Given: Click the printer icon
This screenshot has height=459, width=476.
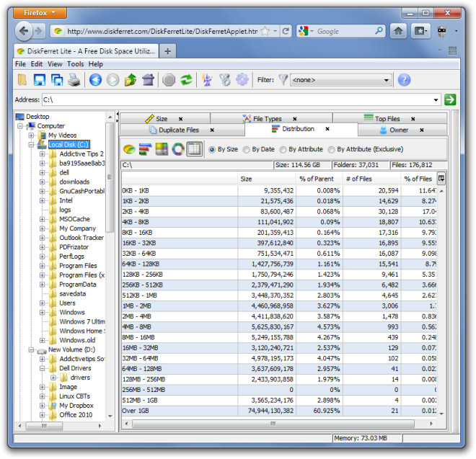Looking at the screenshot, I should point(74,80).
